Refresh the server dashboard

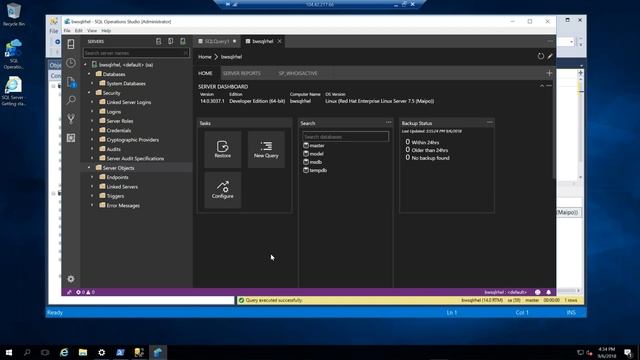coord(540,56)
